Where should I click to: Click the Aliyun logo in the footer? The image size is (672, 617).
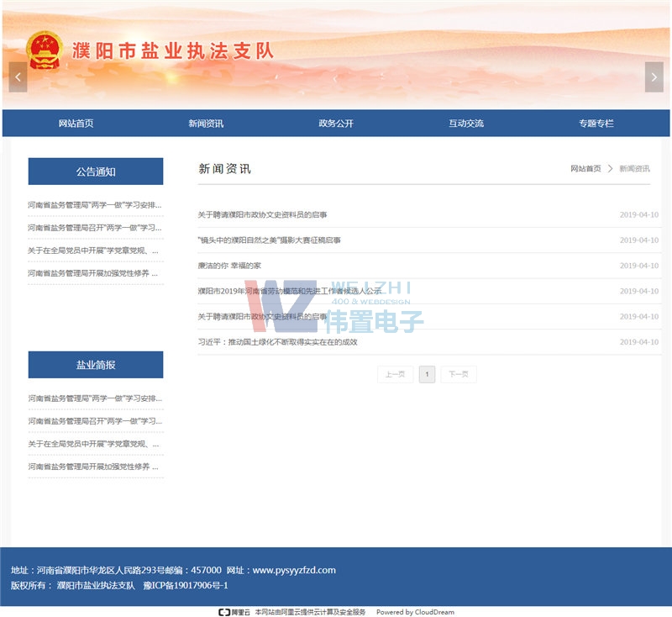click(x=234, y=612)
